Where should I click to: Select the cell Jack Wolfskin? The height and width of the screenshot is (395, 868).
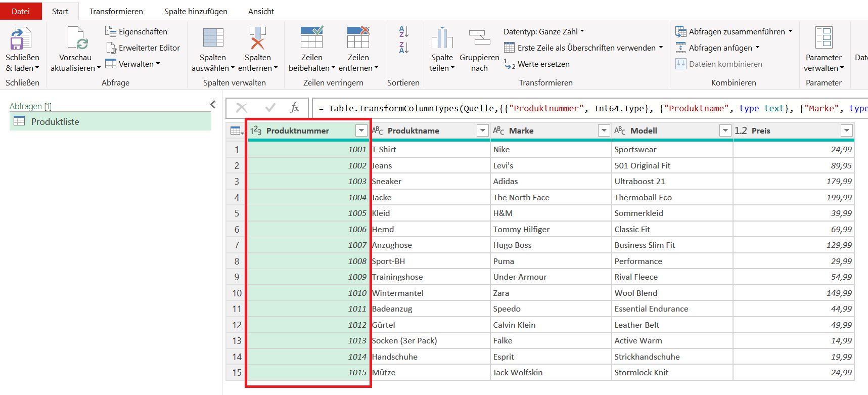(551, 372)
